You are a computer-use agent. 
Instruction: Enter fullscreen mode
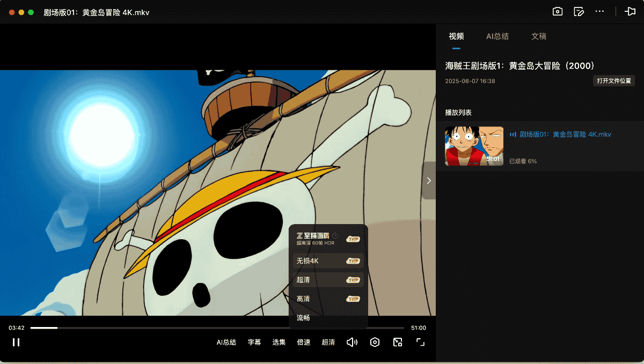pos(420,342)
